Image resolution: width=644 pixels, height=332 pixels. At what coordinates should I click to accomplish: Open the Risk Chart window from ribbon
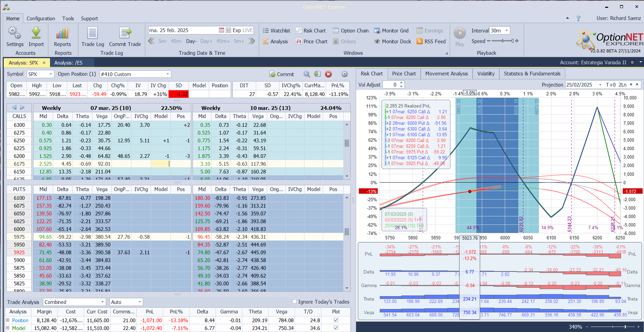click(x=311, y=31)
